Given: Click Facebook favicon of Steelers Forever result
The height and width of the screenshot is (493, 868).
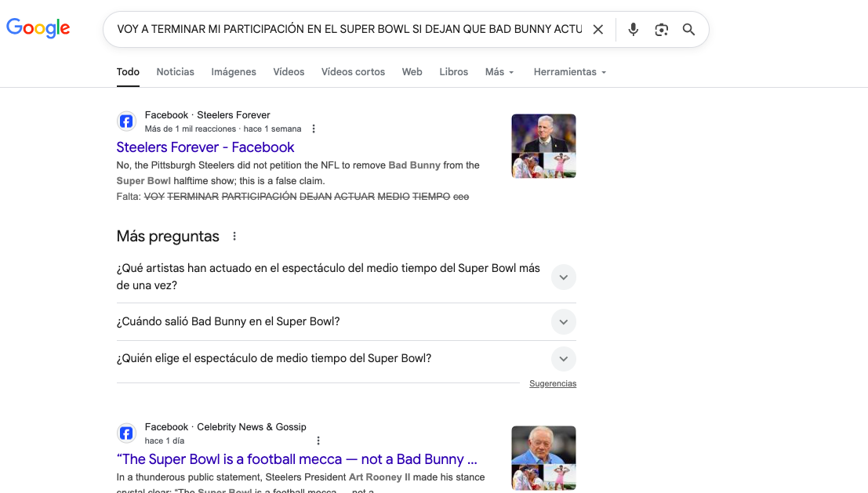Looking at the screenshot, I should [126, 121].
